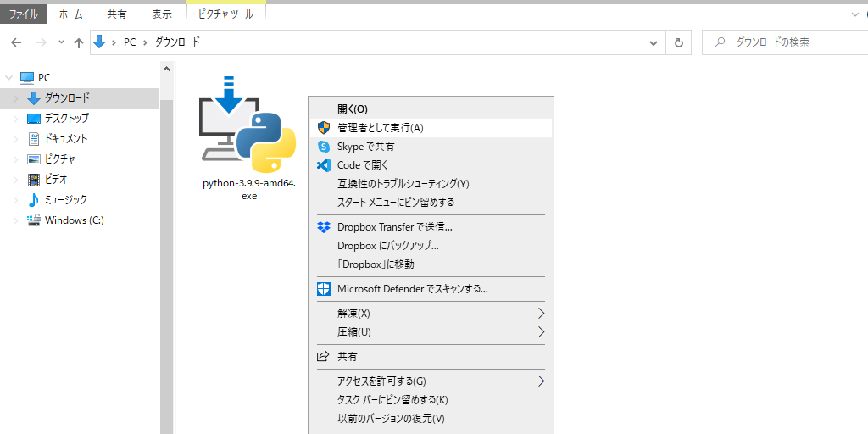The width and height of the screenshot is (868, 434).
Task: Open the ファイル tab
Action: click(x=23, y=14)
